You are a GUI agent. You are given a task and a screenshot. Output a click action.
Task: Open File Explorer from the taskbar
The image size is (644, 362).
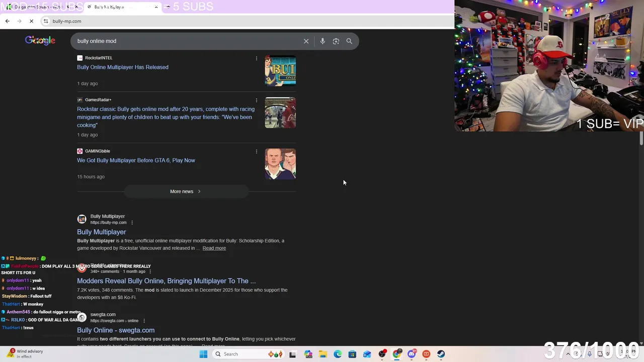coord(323,354)
